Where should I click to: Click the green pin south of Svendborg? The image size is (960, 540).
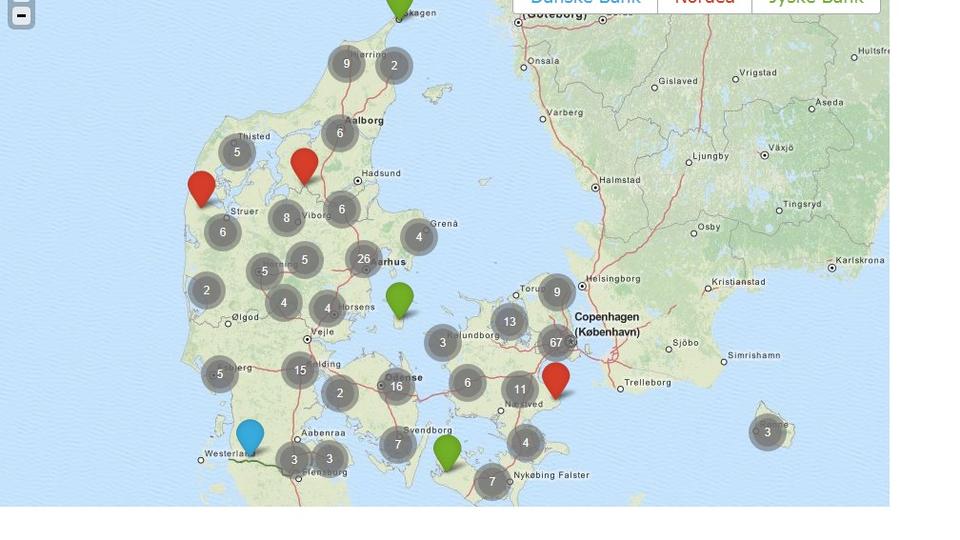447,451
